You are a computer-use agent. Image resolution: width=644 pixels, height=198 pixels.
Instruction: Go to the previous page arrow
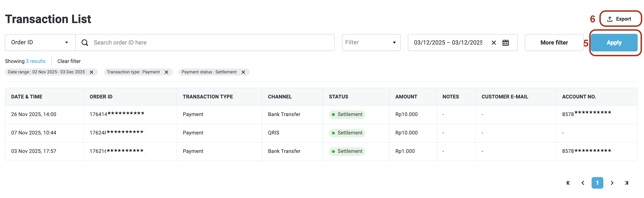(x=583, y=183)
